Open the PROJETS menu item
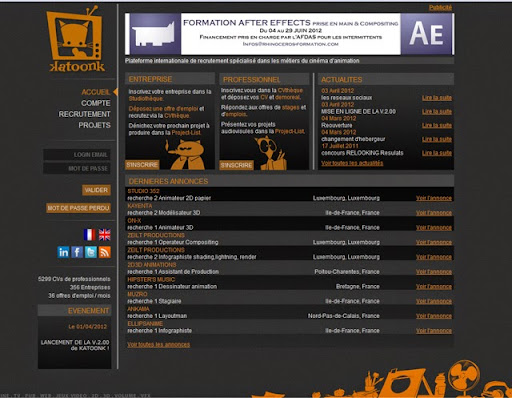 click(x=94, y=125)
